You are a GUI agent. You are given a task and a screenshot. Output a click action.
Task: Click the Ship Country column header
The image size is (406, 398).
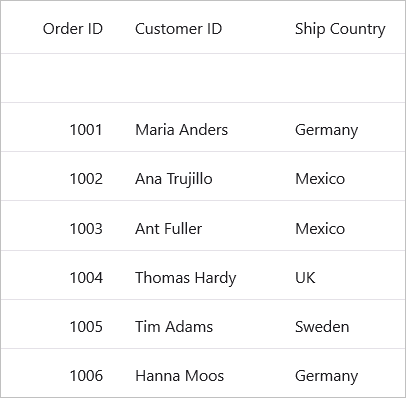(340, 29)
